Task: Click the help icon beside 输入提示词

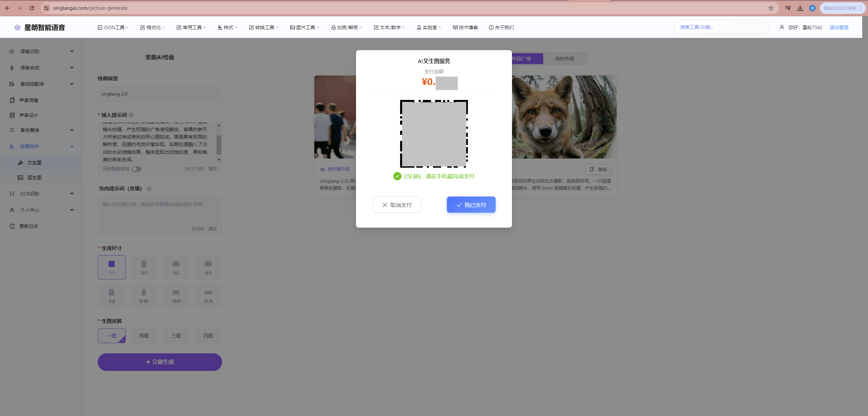Action: 131,115
